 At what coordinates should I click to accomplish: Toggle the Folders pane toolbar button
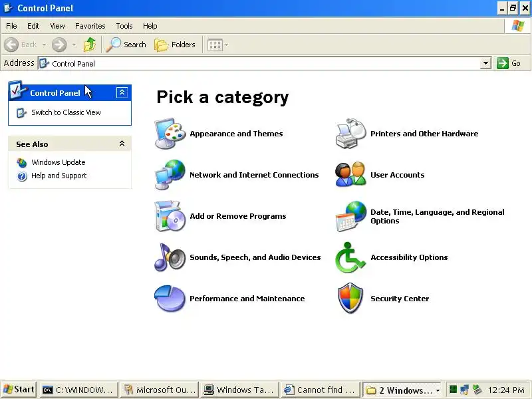tap(175, 45)
